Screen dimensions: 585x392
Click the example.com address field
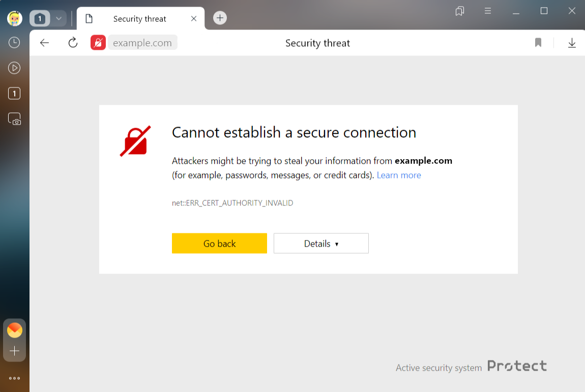pyautogui.click(x=142, y=43)
